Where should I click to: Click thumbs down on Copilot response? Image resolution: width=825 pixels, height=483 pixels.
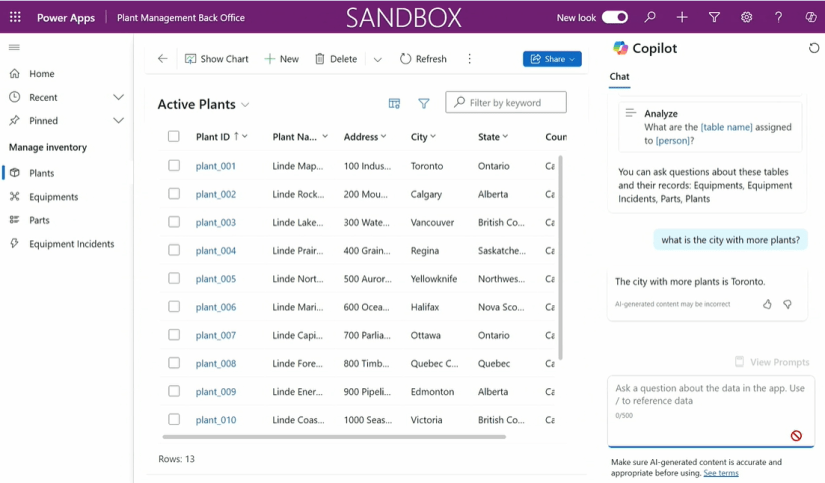click(x=788, y=304)
